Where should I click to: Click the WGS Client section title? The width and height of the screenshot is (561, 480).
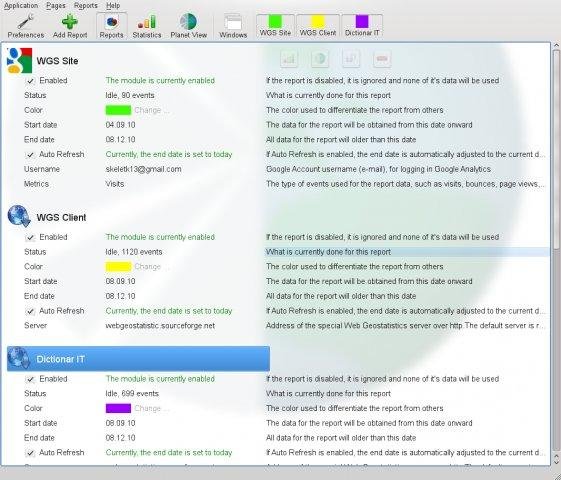[61, 217]
